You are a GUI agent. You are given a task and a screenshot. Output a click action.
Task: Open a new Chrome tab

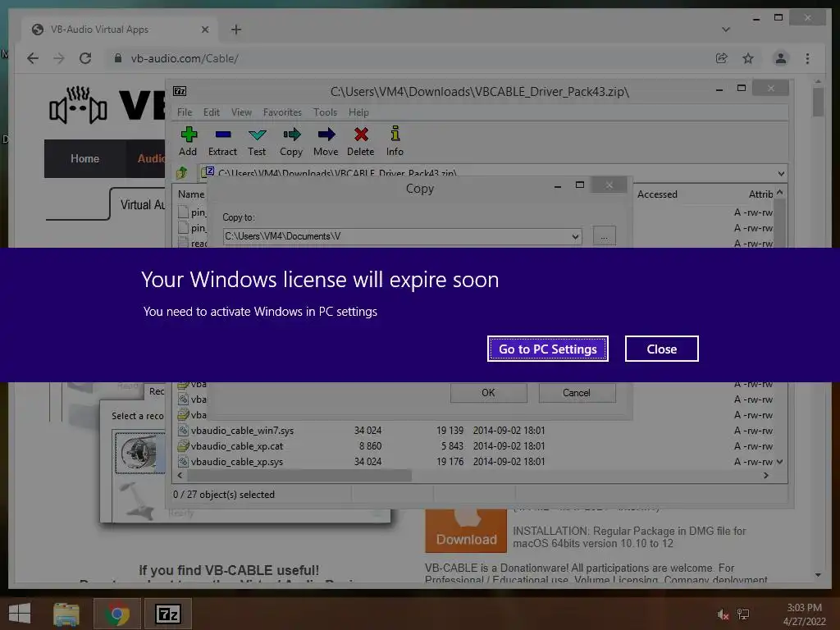(x=236, y=30)
